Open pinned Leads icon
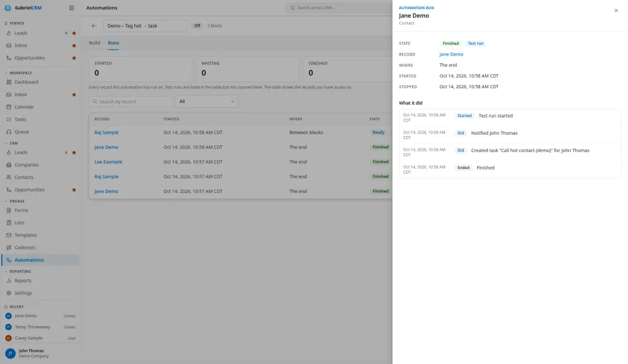The height and width of the screenshot is (364, 628). pos(9,33)
